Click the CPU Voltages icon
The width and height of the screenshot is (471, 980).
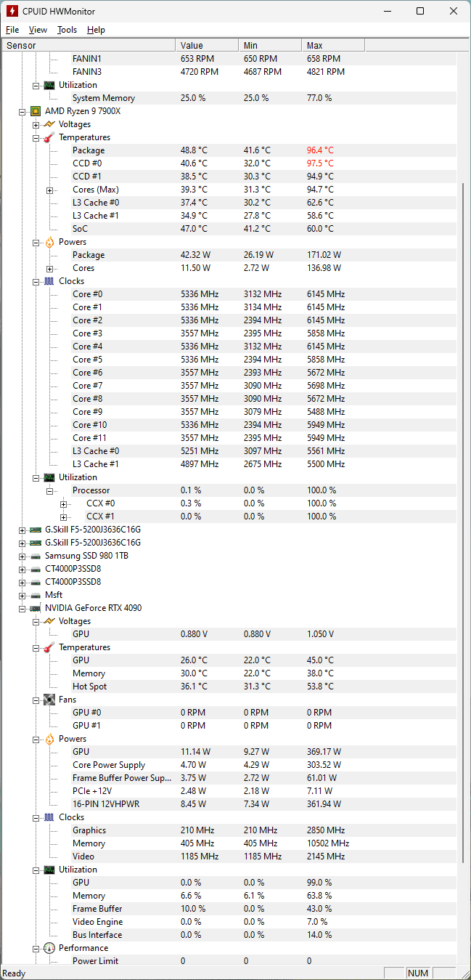[x=49, y=124]
